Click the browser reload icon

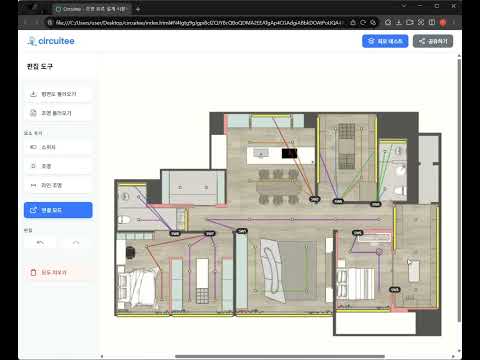click(363, 22)
